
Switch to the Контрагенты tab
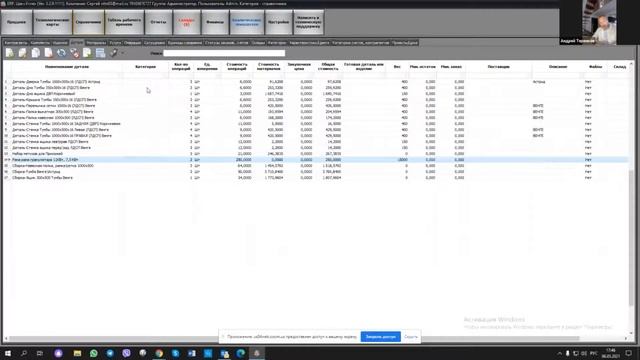(x=16, y=42)
